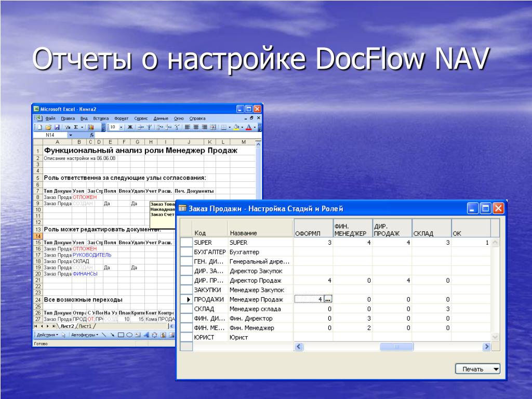This screenshot has height=399, width=532.
Task: Open the font size dropdown
Action: click(121, 128)
